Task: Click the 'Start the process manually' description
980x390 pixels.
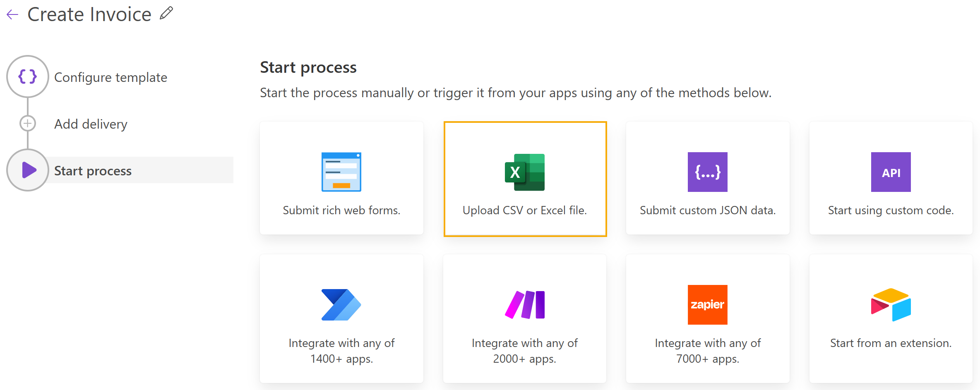Action: 516,93
